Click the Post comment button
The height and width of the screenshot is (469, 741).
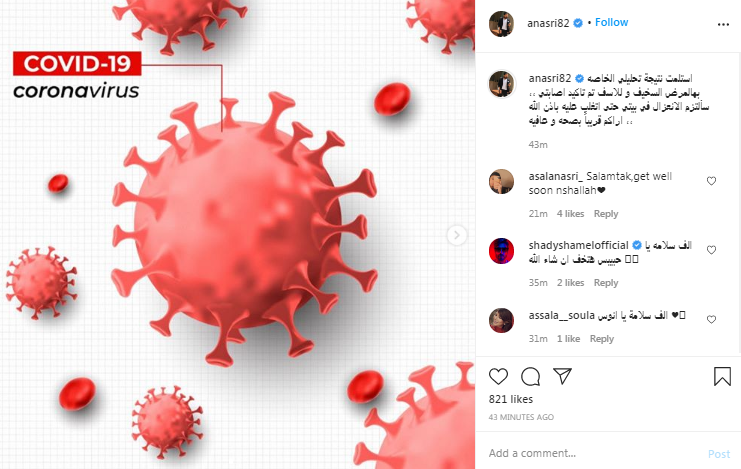click(719, 454)
